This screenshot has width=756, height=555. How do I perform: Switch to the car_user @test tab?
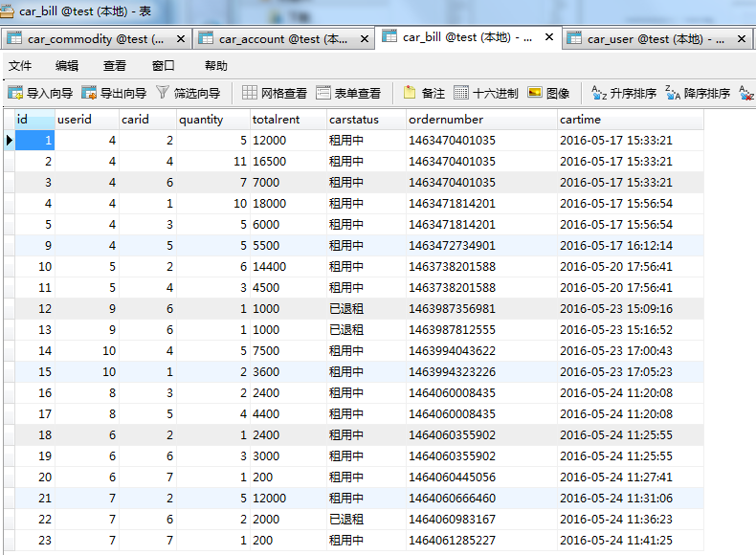click(656, 39)
